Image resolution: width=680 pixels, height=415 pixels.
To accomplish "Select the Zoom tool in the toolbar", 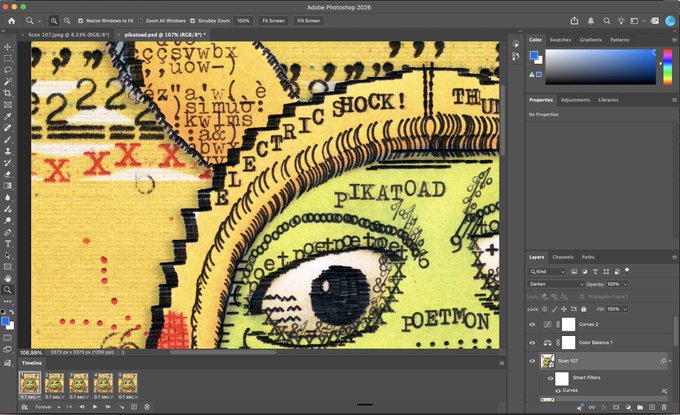I will tap(8, 290).
